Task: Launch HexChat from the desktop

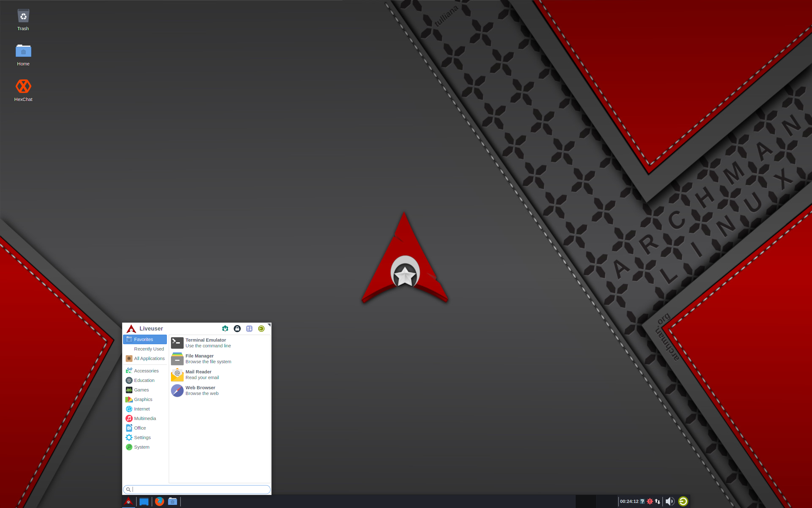Action: (23, 90)
